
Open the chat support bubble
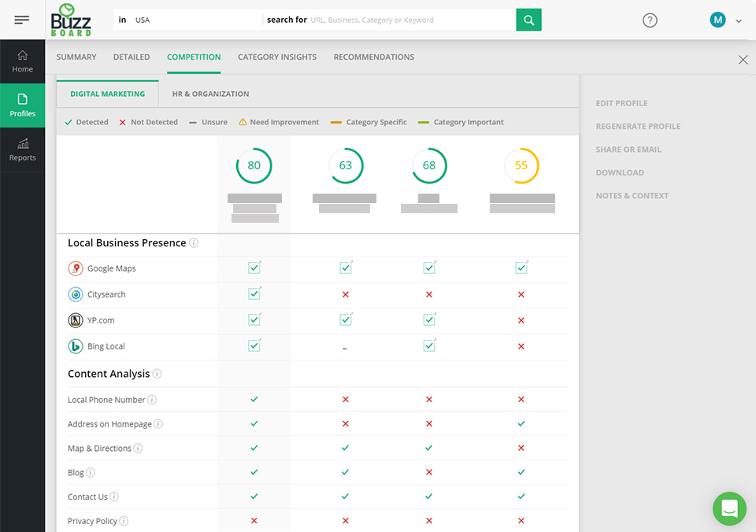click(729, 508)
